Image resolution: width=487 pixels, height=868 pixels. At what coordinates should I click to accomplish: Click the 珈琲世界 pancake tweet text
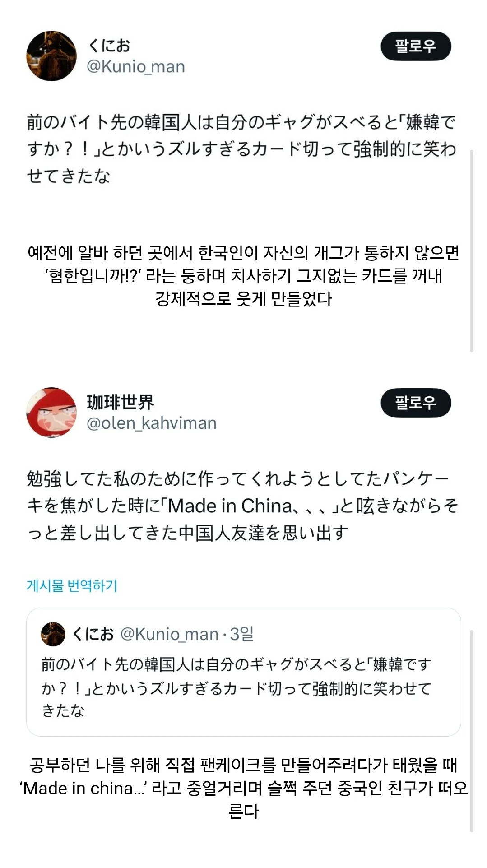point(242,506)
